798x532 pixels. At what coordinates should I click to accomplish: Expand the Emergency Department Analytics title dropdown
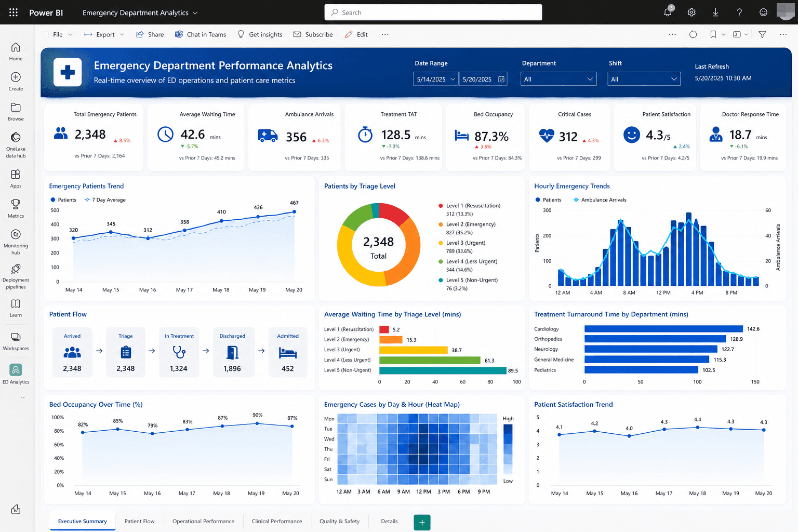point(195,13)
